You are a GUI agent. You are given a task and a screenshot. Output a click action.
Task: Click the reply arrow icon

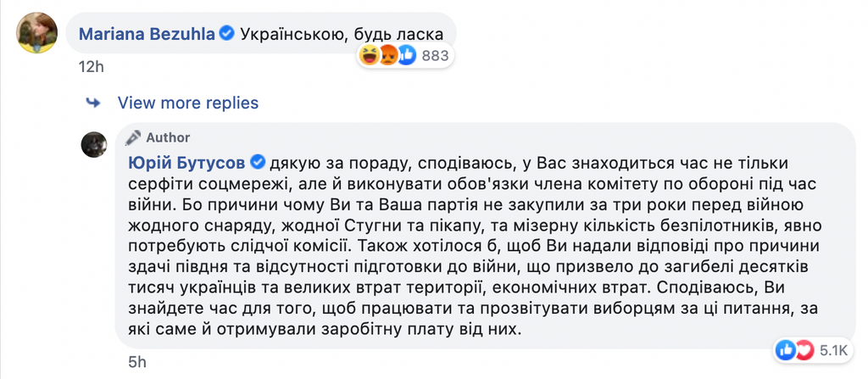(92, 103)
